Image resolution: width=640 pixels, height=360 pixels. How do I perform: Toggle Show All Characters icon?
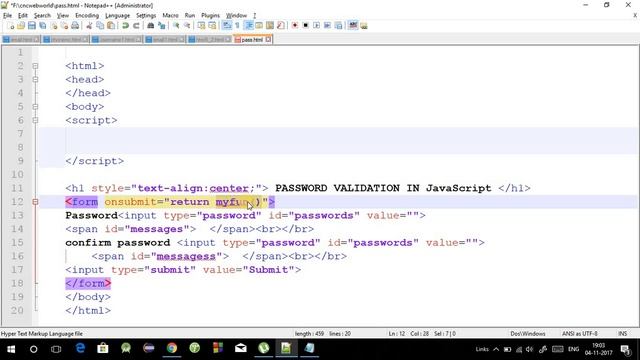coord(237,26)
